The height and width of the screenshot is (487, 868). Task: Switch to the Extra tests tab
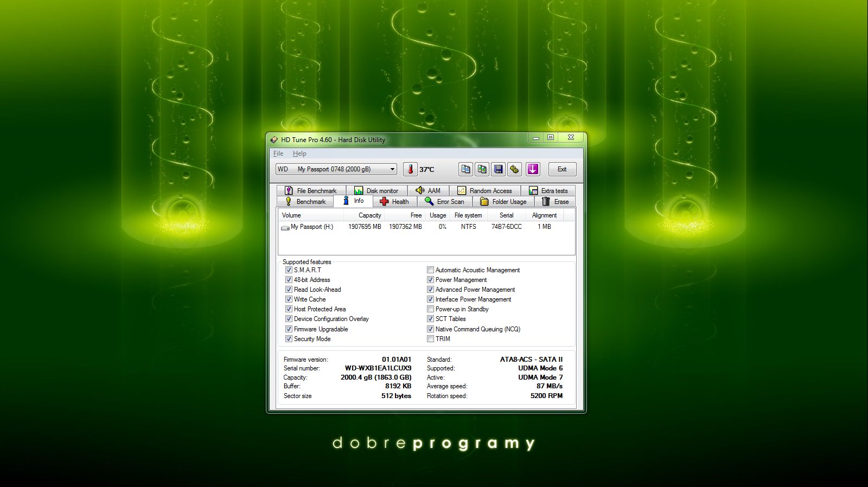coord(548,190)
